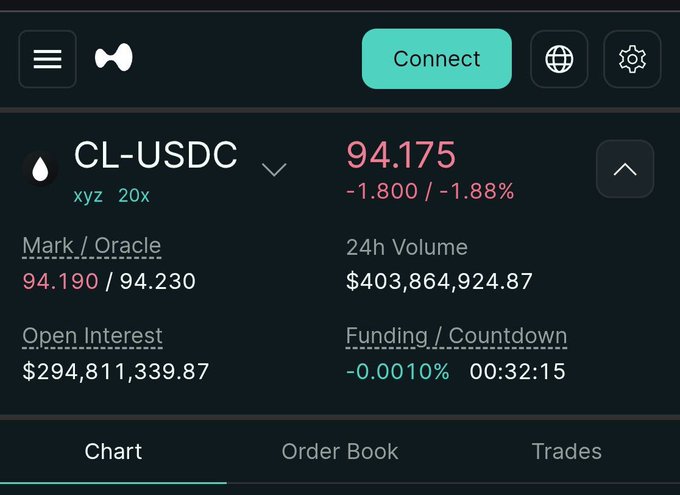Click the CL-USDC pair name

pyautogui.click(x=156, y=155)
